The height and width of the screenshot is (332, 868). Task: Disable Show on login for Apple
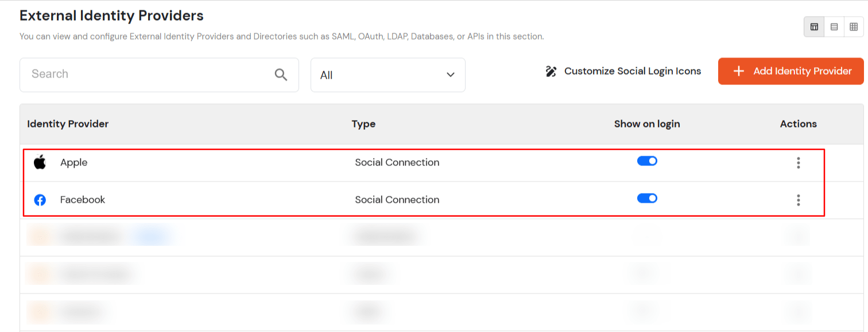point(647,161)
